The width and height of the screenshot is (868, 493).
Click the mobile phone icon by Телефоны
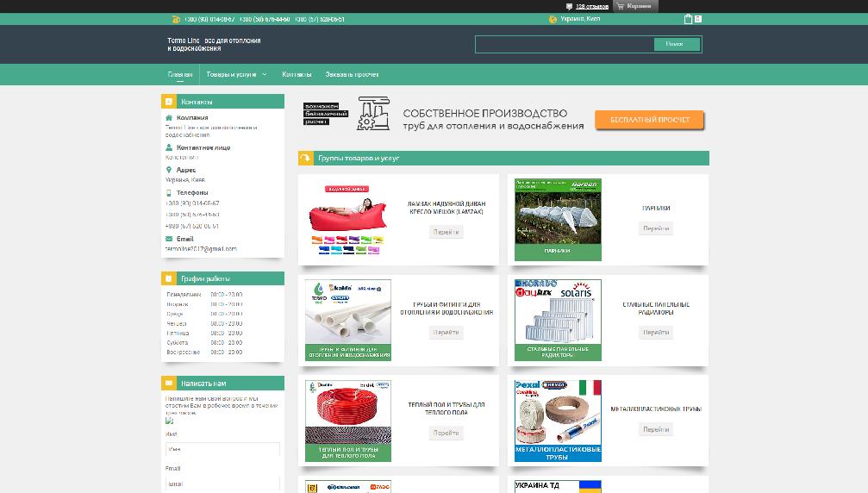[169, 192]
